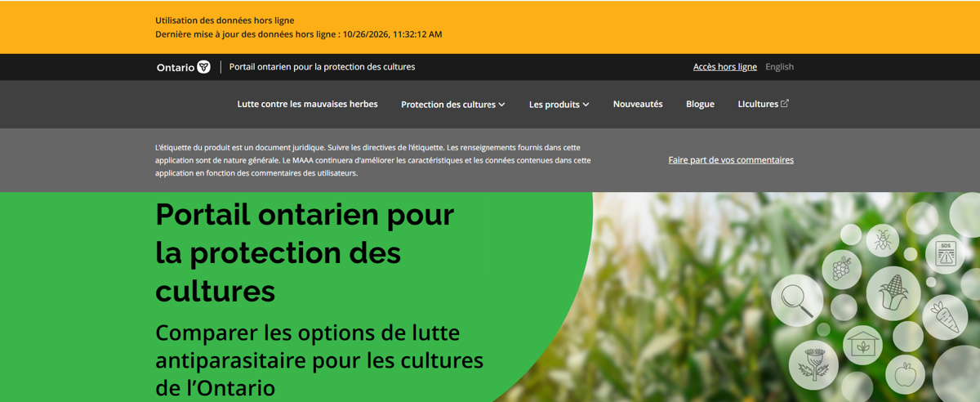
Task: Click the insect pest bubble icon
Action: (x=883, y=241)
